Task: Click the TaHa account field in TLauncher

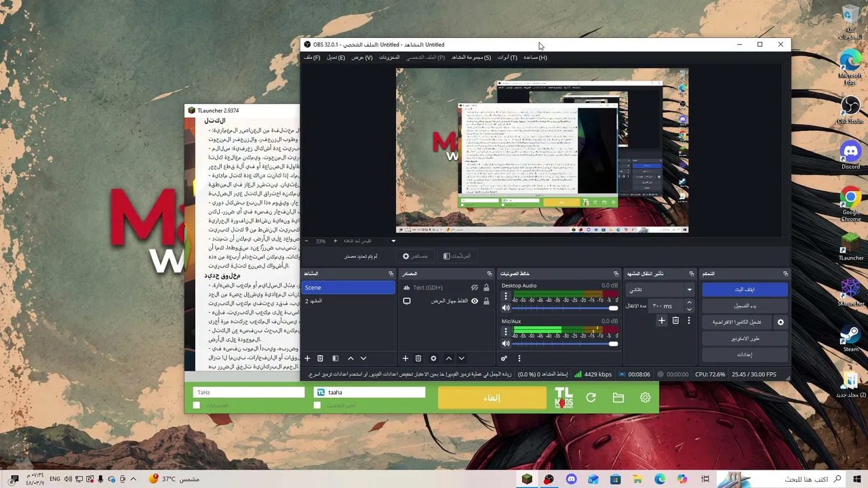Action: [249, 392]
